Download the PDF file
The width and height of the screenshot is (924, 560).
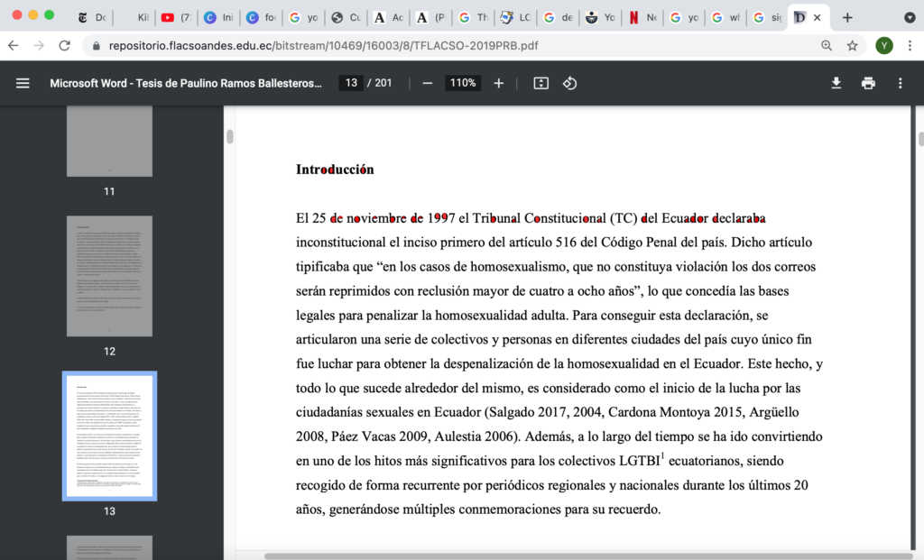(836, 83)
